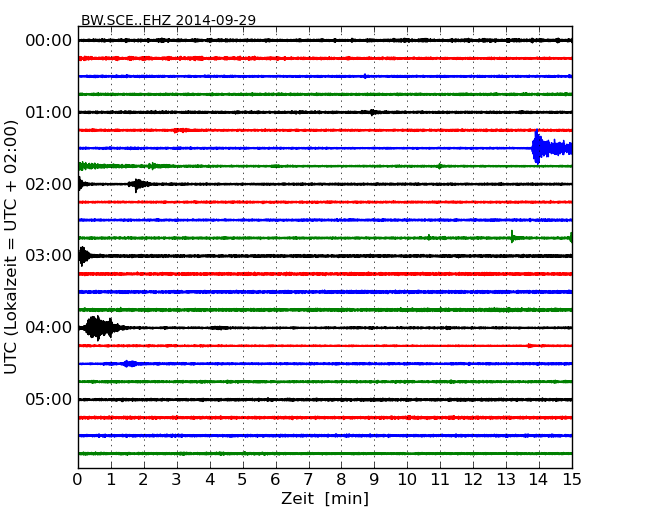Click the large blue seismic burst near minute 14
Screen dimensions: 650x520
[x=541, y=148]
